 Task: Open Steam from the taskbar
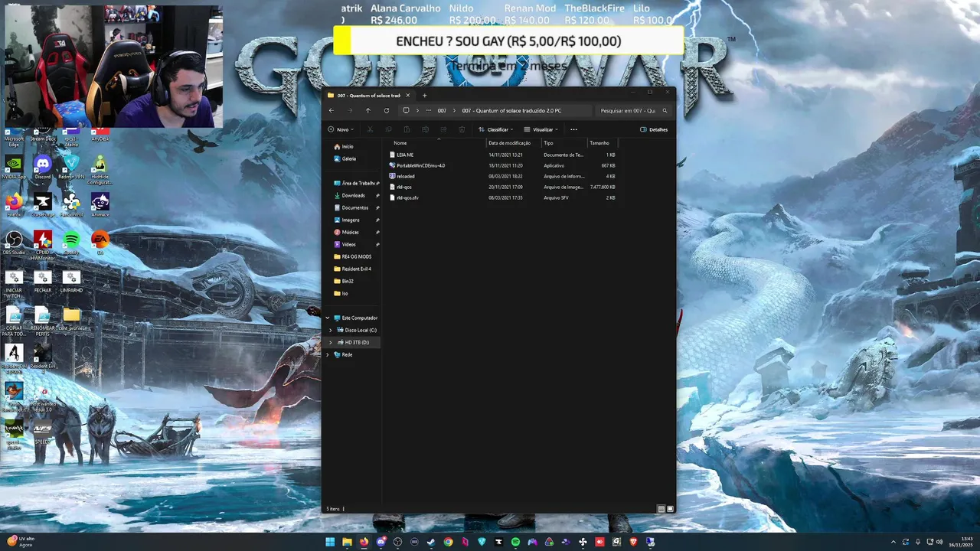[431, 542]
